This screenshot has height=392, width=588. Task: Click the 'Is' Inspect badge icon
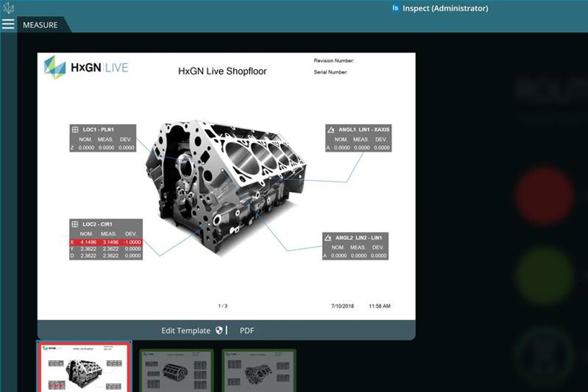click(395, 8)
